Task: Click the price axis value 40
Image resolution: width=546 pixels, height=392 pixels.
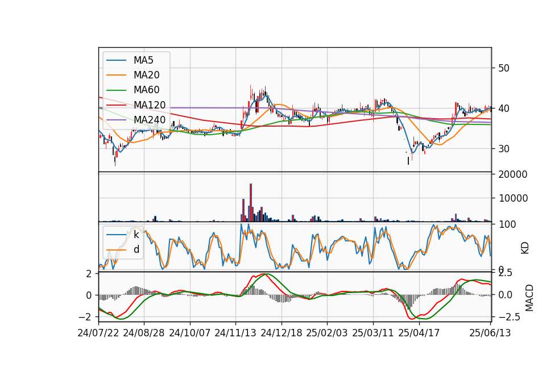Action: (x=504, y=109)
